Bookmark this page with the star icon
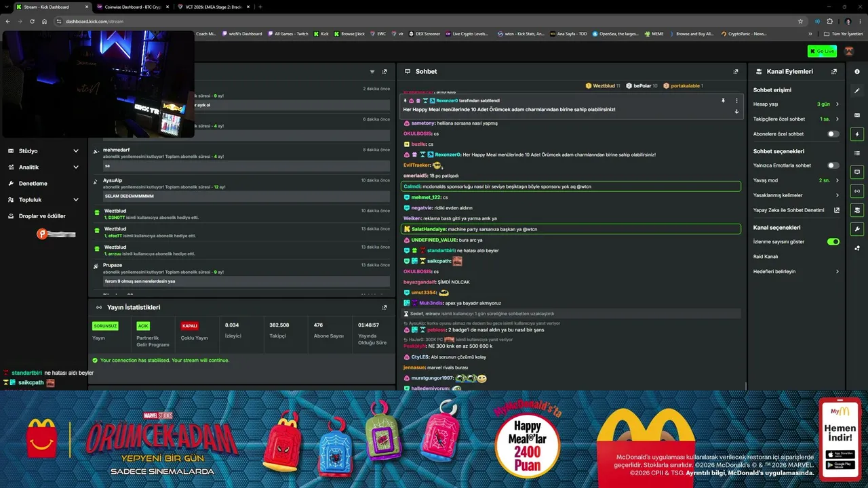The width and height of the screenshot is (868, 488). point(801,21)
